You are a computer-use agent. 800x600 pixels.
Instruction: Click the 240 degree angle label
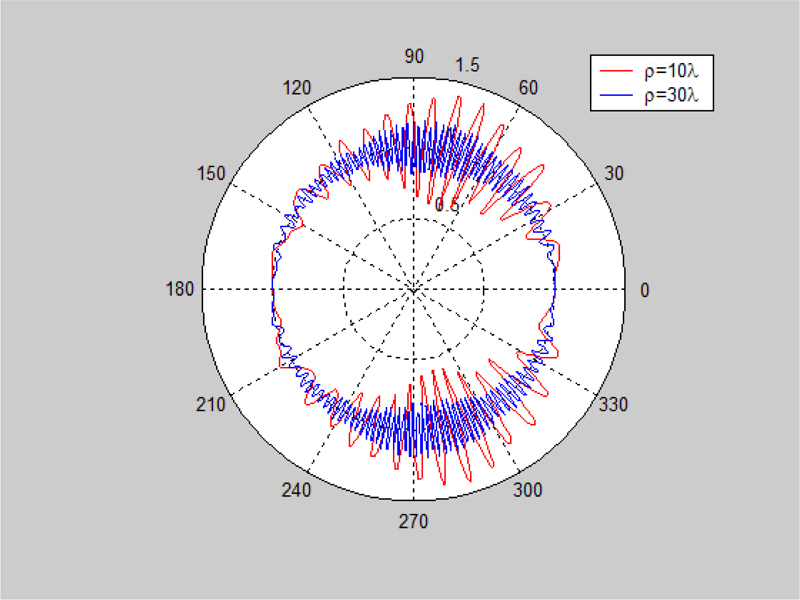point(297,490)
